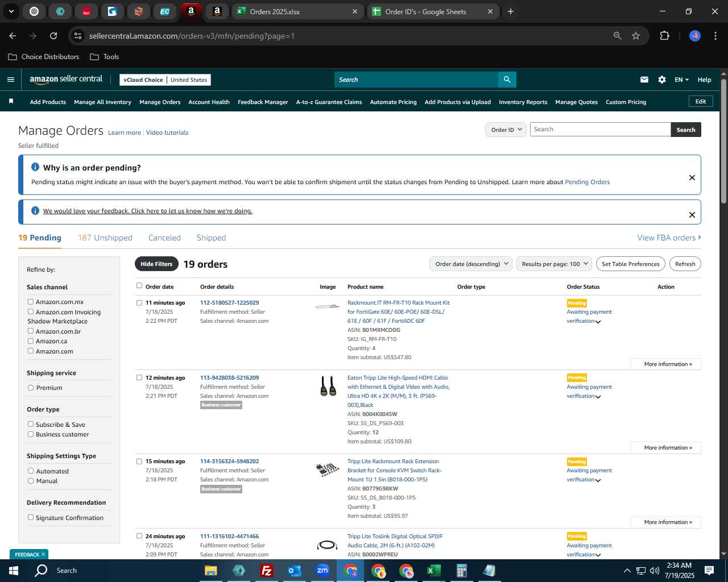
Task: Open the tab search dropdown arrow
Action: (x=11, y=11)
